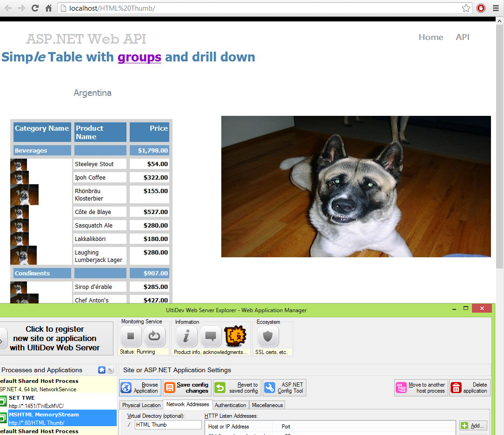504x435 pixels.
Task: Click the dog thumbnail beside Rhönbräu Klosterbier
Action: (x=25, y=194)
